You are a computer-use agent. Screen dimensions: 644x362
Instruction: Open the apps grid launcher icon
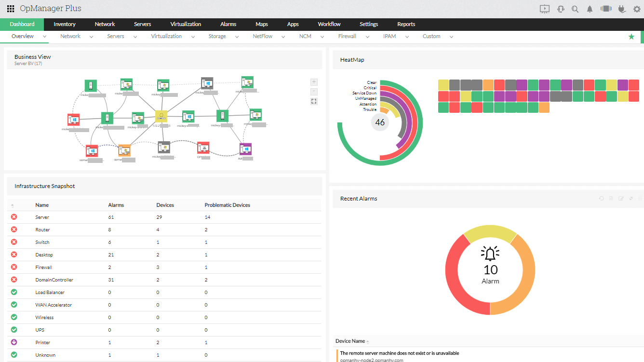pos(10,9)
